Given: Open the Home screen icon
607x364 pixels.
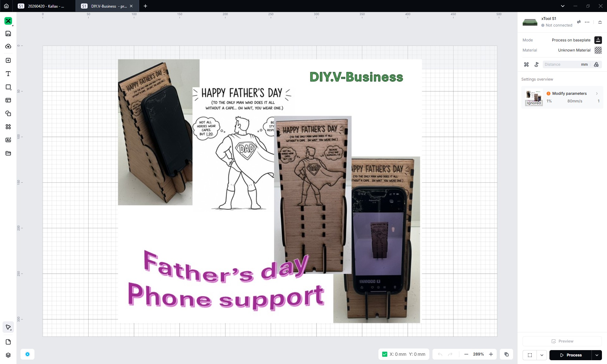Looking at the screenshot, I should tap(6, 6).
